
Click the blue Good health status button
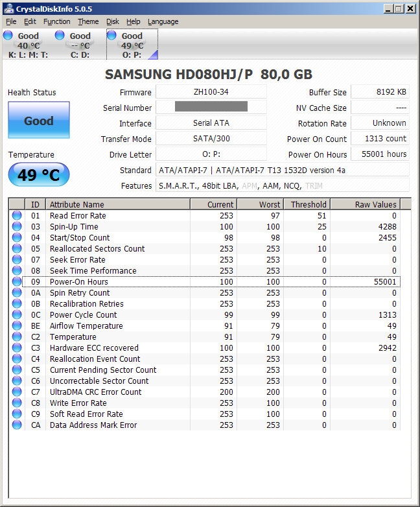[x=39, y=121]
